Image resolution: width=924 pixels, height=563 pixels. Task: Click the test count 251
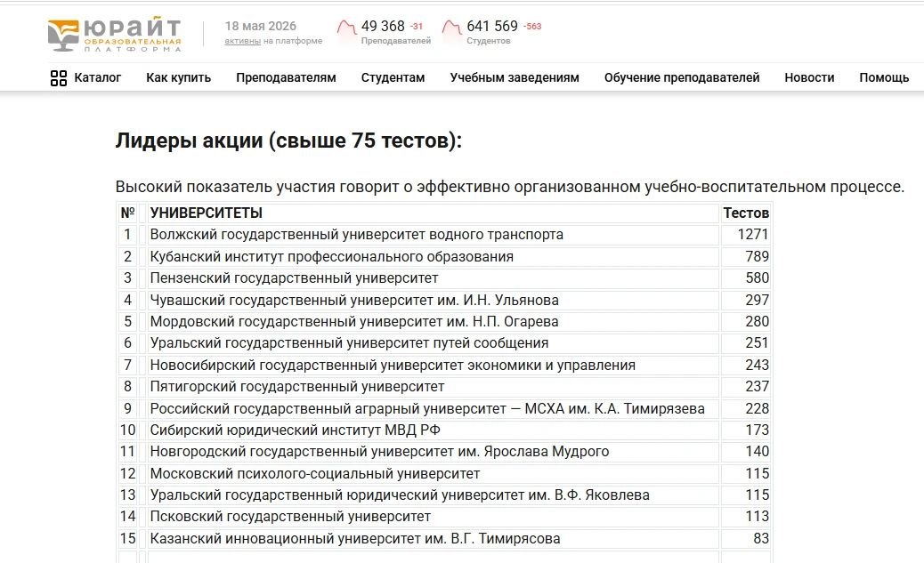point(758,342)
